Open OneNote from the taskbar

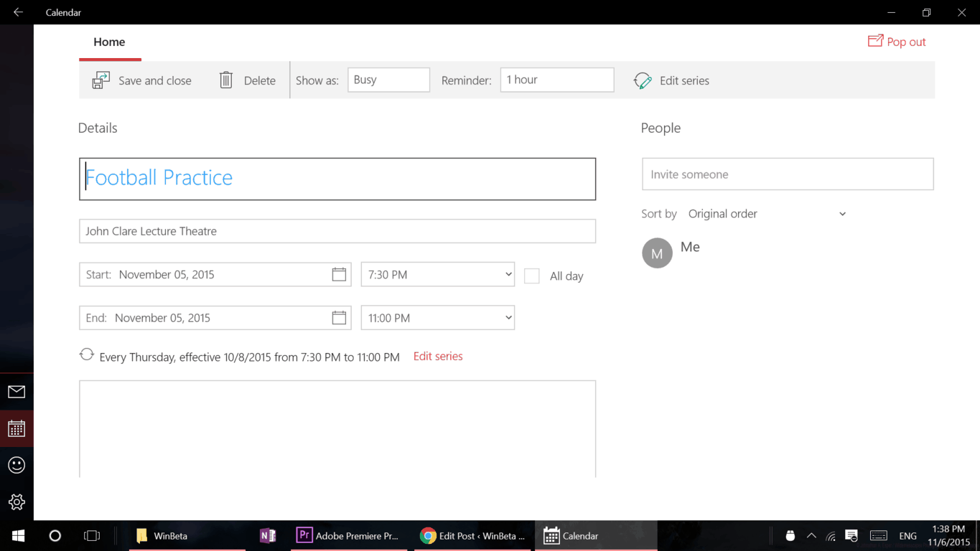267,536
